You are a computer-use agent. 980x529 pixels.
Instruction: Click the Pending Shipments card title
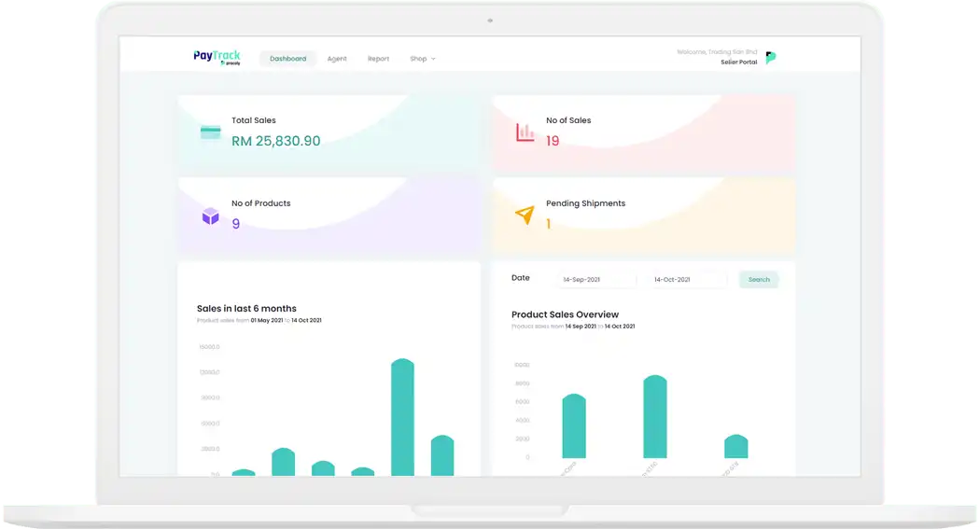[x=585, y=203]
